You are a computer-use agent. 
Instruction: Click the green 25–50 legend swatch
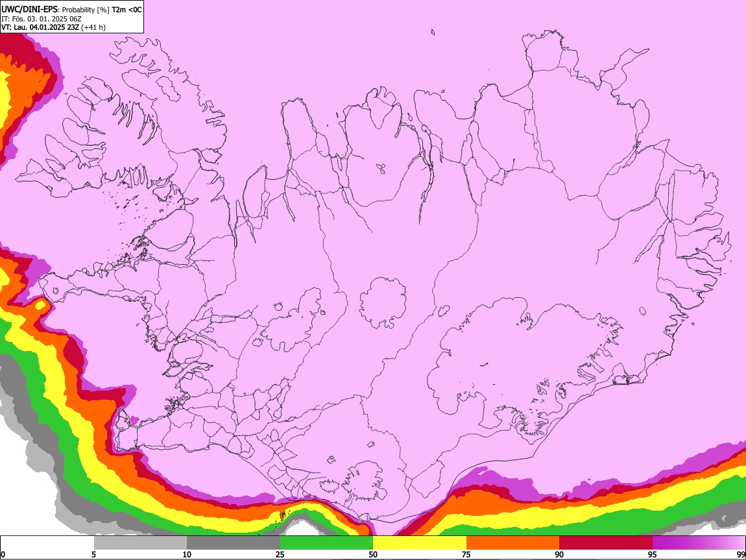click(x=326, y=543)
